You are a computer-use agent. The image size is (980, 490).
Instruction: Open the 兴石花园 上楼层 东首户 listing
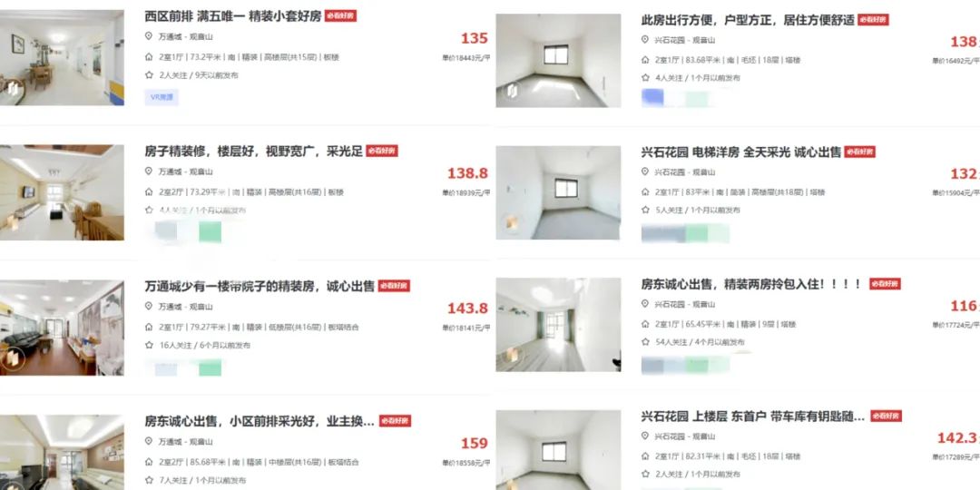pyautogui.click(x=753, y=416)
